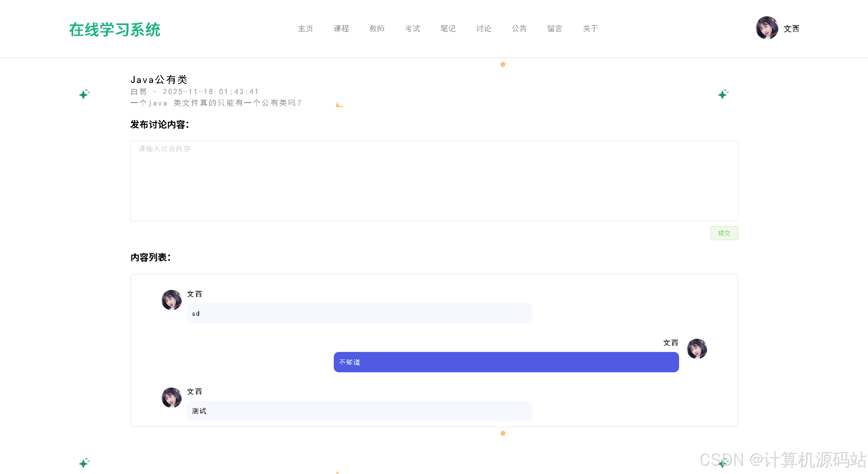Open the 笔记 menu item
Screen dimensions: 868x474
(x=448, y=28)
